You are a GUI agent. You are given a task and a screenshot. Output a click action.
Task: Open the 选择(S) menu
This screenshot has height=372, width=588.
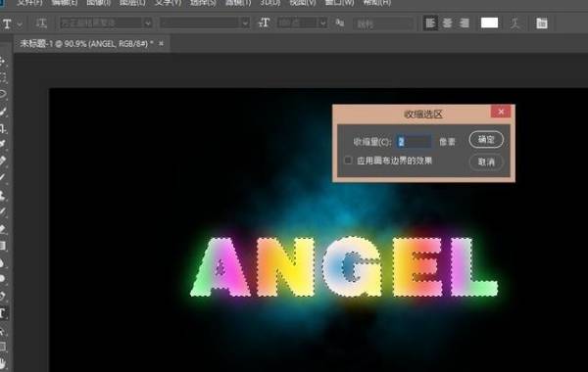tap(203, 3)
